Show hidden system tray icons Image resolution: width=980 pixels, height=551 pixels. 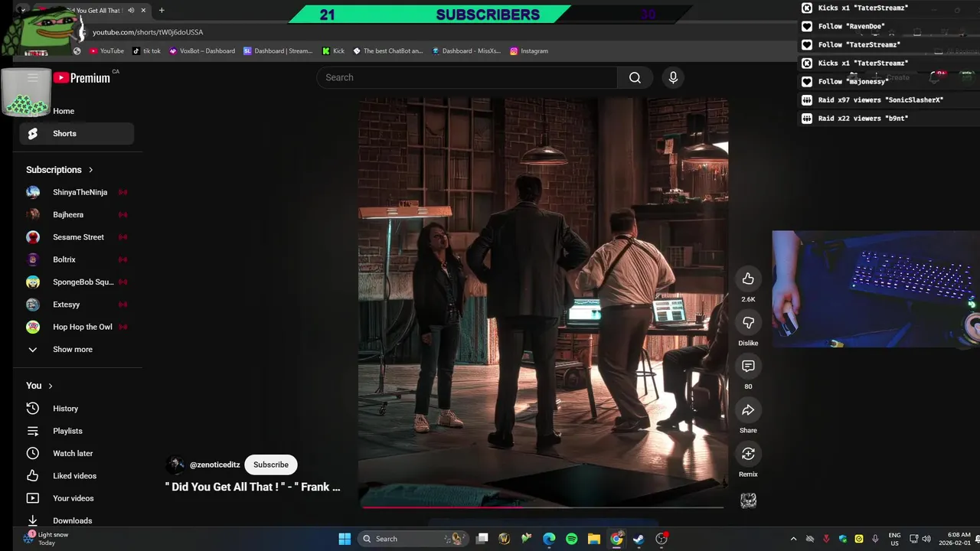click(x=793, y=539)
